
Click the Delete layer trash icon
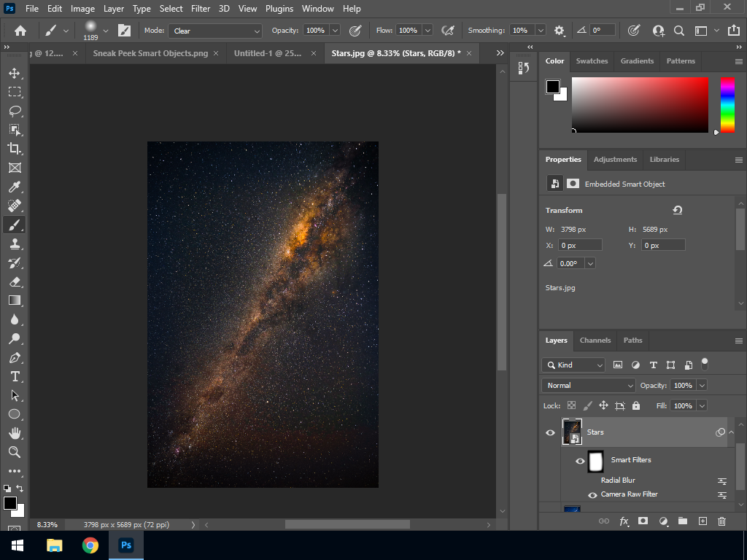point(721,521)
